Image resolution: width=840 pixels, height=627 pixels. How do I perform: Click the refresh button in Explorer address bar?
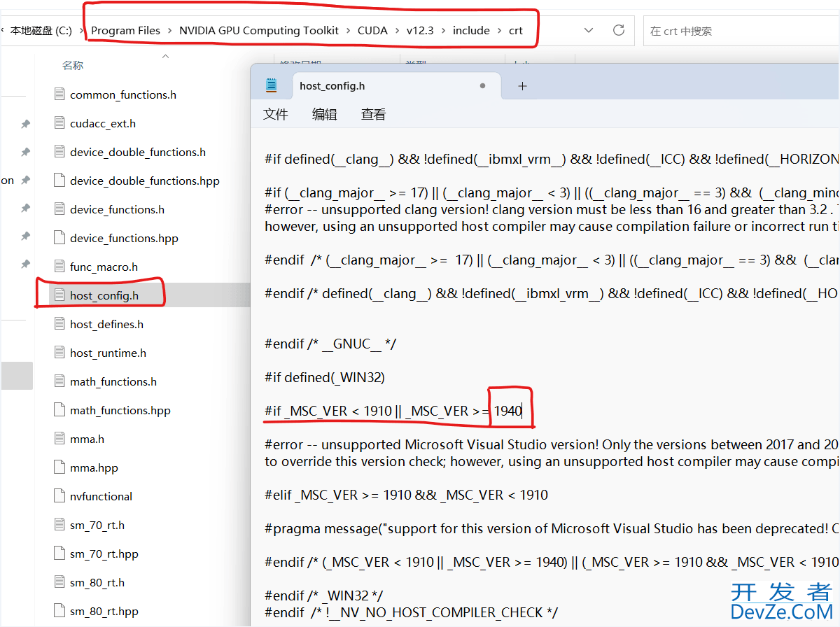618,30
